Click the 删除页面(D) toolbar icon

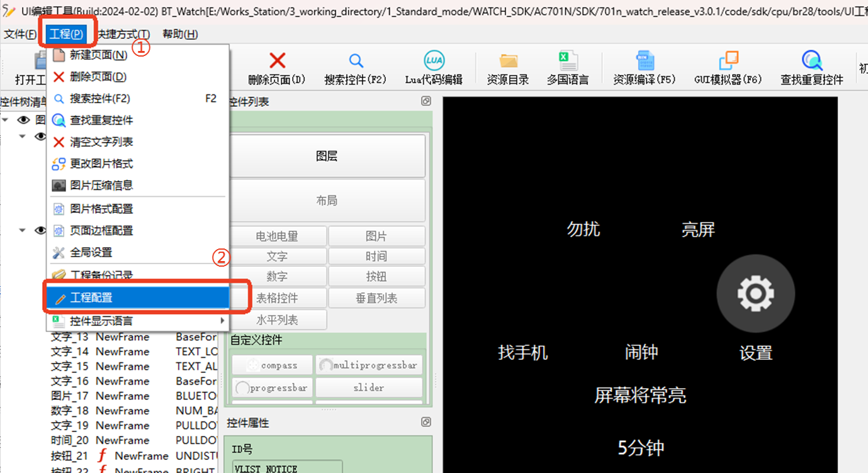point(277,60)
